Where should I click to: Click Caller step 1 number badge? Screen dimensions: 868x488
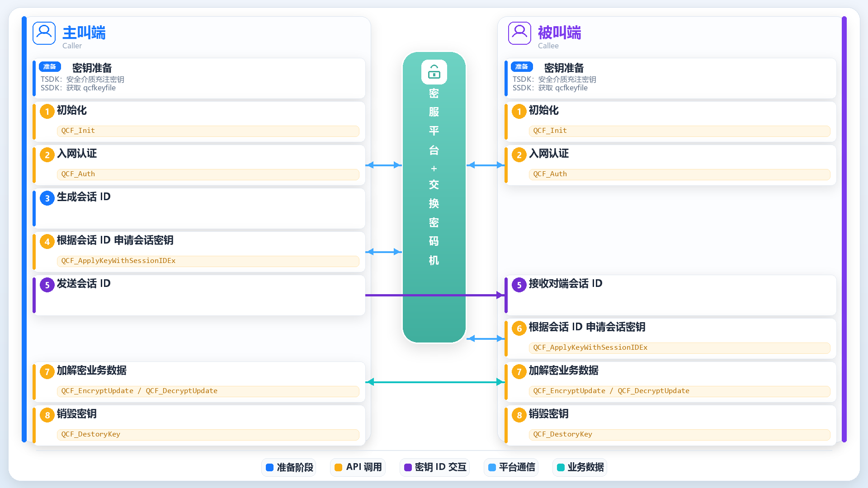[x=47, y=112]
